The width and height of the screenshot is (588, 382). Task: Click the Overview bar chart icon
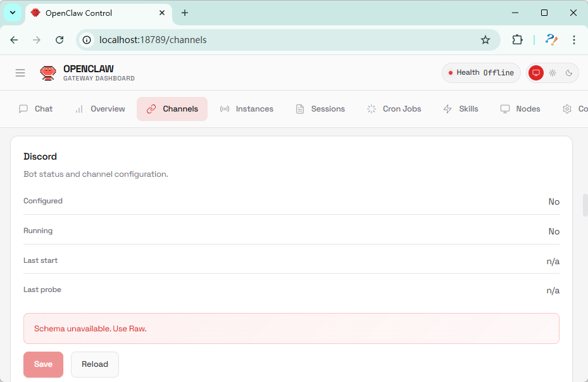[79, 109]
